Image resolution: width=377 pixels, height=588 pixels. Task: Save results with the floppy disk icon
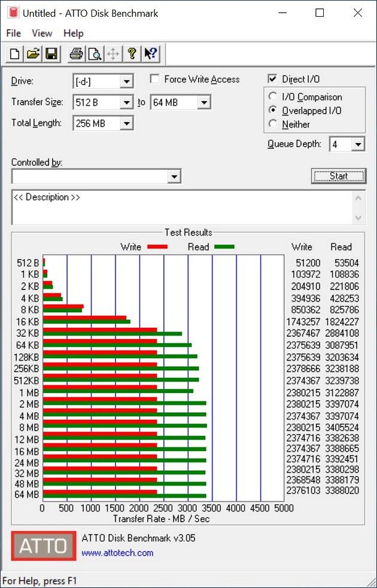pyautogui.click(x=51, y=54)
